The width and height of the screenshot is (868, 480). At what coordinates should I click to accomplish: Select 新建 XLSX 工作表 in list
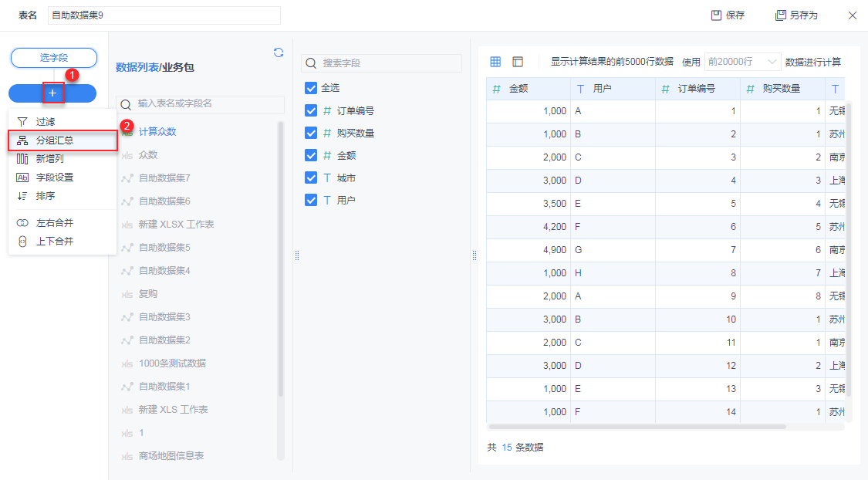pos(176,225)
